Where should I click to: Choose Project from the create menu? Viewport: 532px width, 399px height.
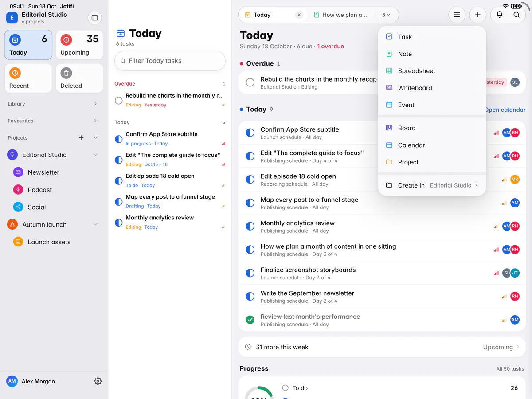click(432, 162)
